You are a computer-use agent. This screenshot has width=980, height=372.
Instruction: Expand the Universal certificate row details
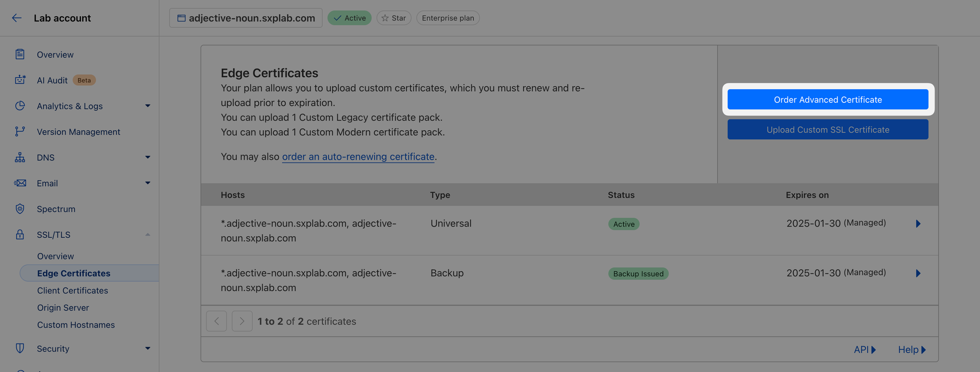pos(918,224)
